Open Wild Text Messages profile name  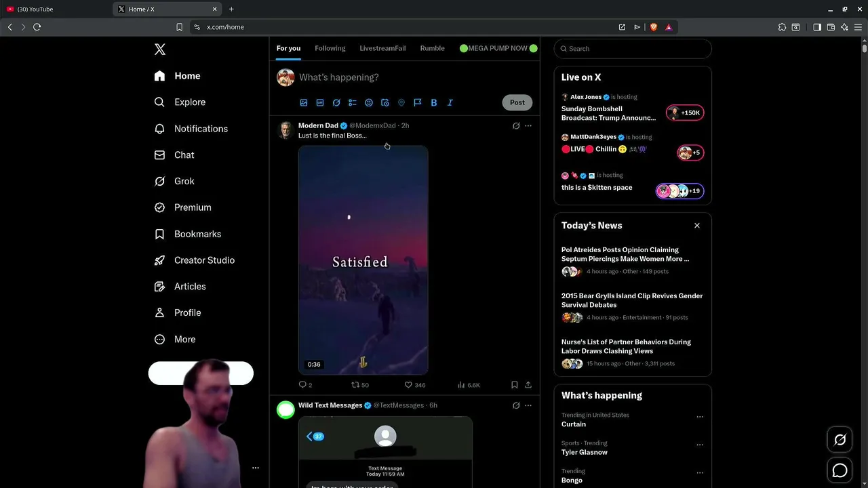tap(330, 405)
